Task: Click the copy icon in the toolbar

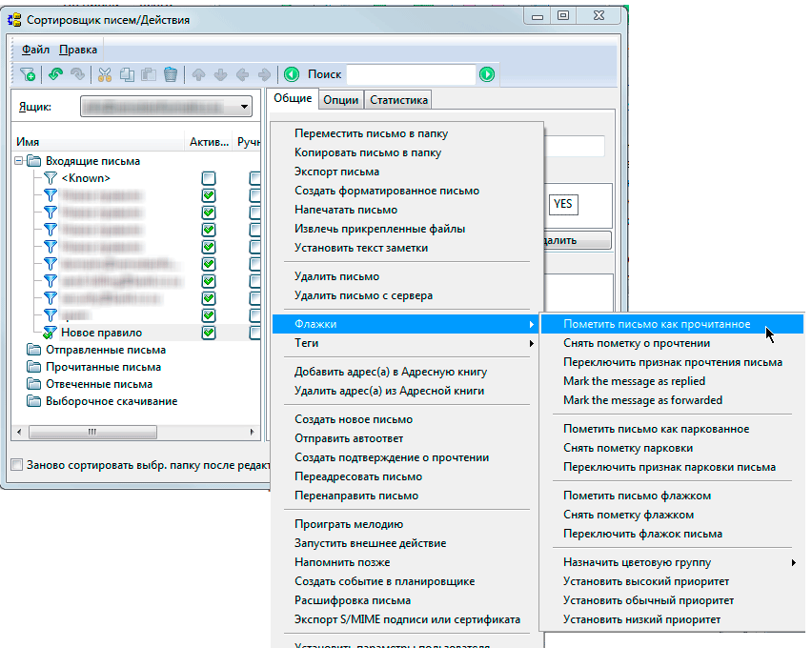Action: 127,74
